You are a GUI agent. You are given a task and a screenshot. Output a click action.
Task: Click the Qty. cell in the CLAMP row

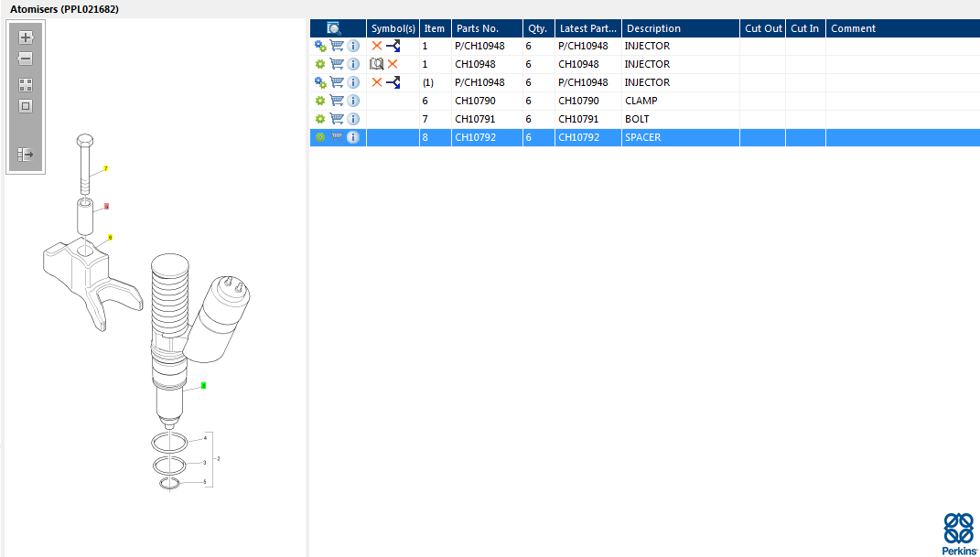click(539, 101)
